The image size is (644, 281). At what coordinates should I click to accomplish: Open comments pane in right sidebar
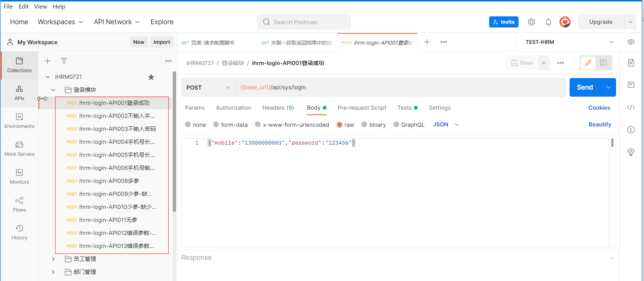coord(631,85)
